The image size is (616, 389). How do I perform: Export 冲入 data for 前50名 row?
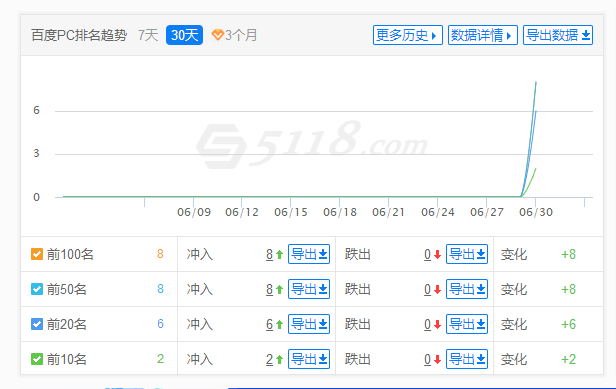click(x=309, y=289)
